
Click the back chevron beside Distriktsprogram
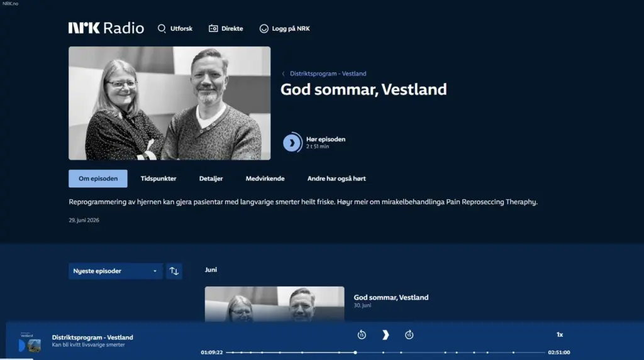283,74
